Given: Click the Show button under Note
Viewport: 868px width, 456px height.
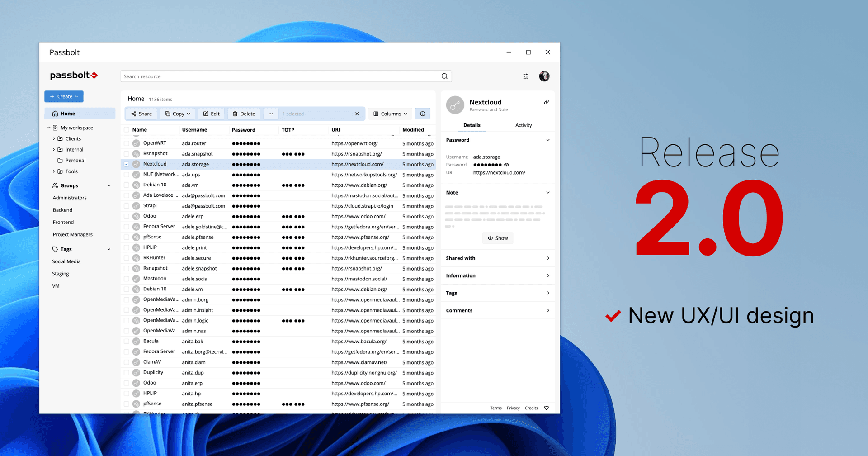Looking at the screenshot, I should point(497,238).
